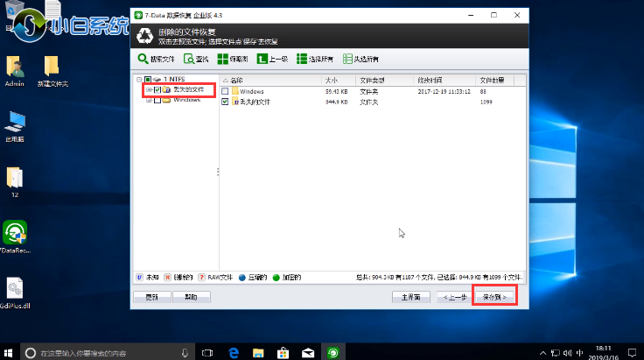Open File Explorer from the taskbar
This screenshot has width=644, height=360.
pyautogui.click(x=258, y=353)
